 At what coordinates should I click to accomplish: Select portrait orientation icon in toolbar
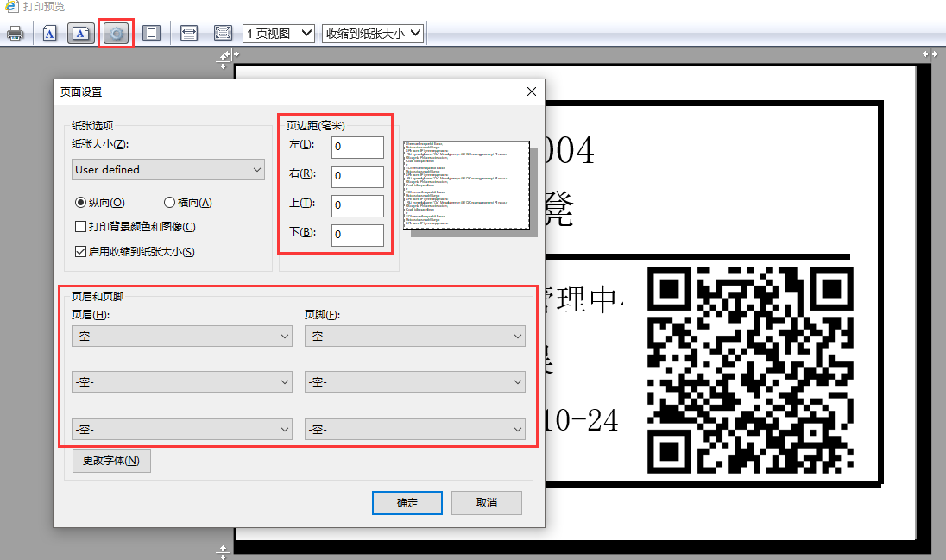coord(49,33)
